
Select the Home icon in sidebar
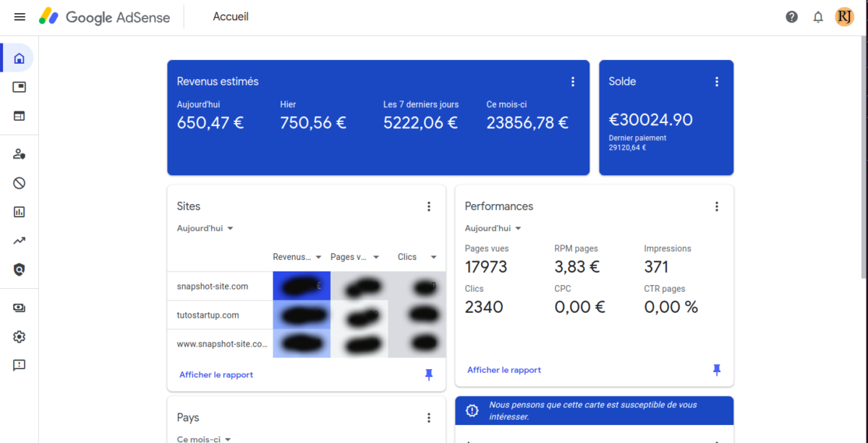pos(20,58)
